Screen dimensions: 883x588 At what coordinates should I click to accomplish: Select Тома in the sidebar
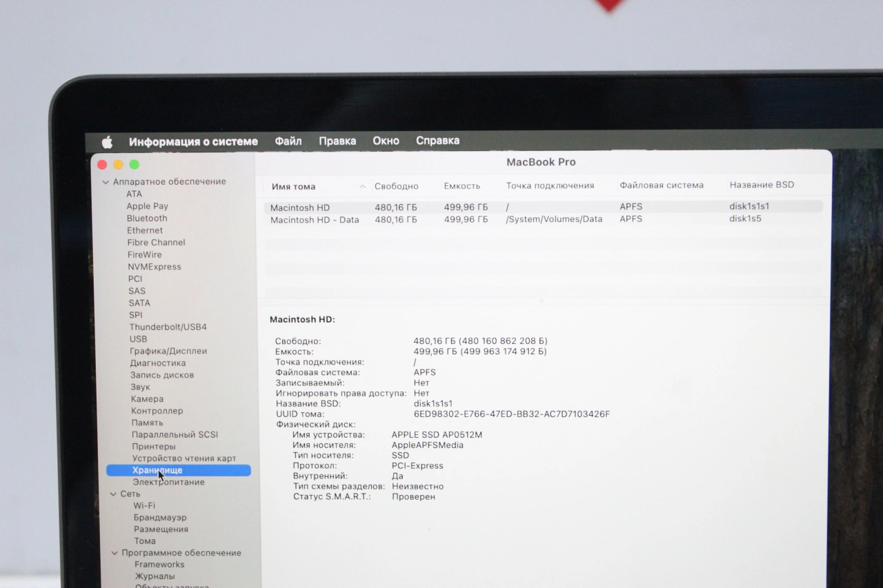[x=145, y=541]
